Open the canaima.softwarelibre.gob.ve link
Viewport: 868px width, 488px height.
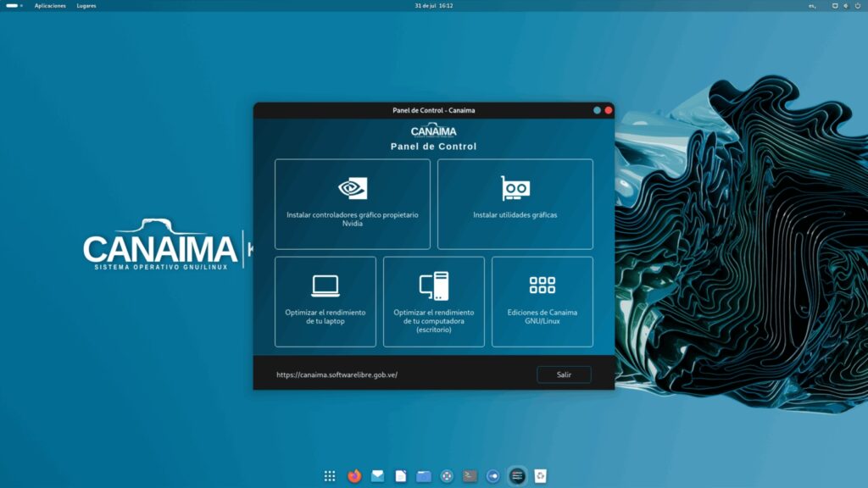pyautogui.click(x=337, y=374)
